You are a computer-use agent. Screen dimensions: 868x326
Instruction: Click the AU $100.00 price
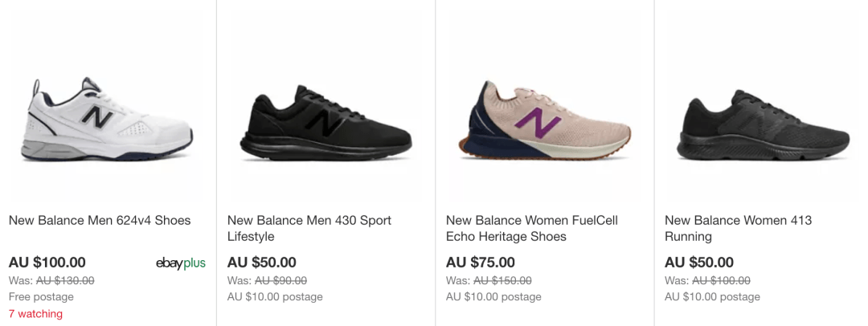[x=47, y=263]
